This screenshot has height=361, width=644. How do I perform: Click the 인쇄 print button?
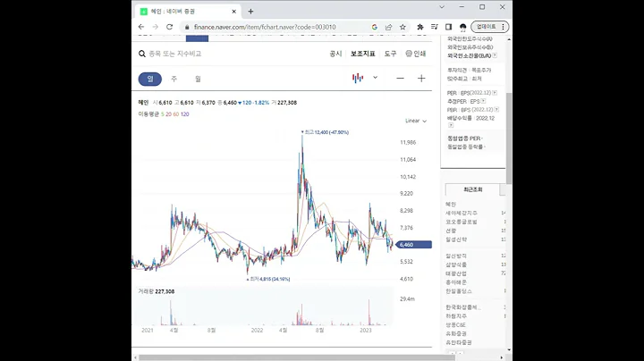416,54
